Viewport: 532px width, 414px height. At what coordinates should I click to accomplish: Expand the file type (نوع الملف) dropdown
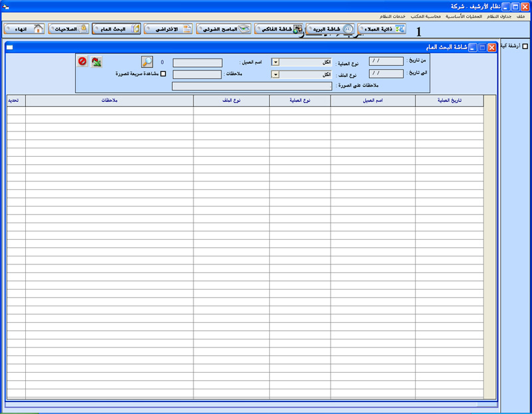coord(275,75)
